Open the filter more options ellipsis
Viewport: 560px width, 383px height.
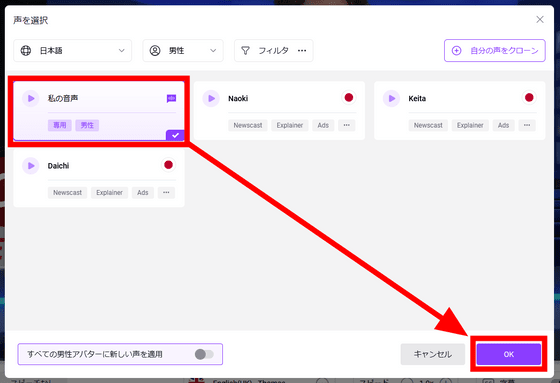pyautogui.click(x=302, y=50)
